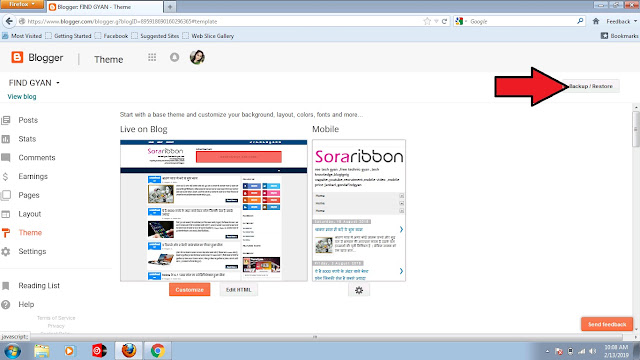Open Getting Started bookmark
The image size is (640, 360).
click(69, 36)
